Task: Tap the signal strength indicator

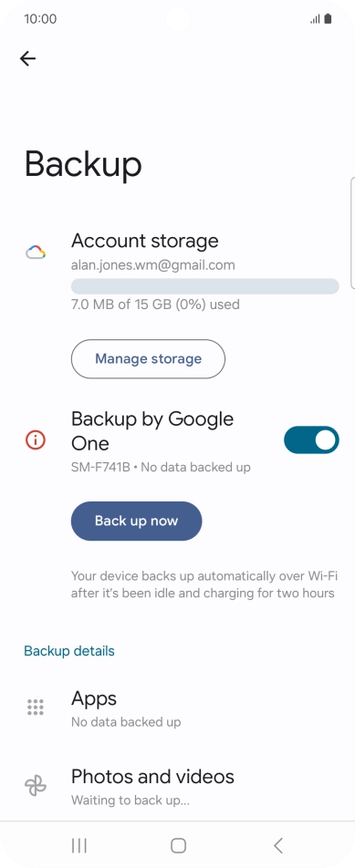Action: 315,19
